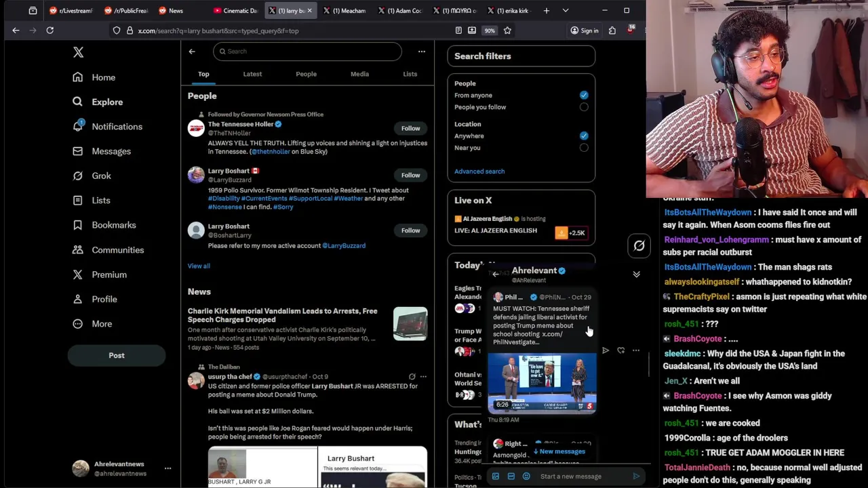The height and width of the screenshot is (488, 868).
Task: Open search settings three-dot menu
Action: 421,52
